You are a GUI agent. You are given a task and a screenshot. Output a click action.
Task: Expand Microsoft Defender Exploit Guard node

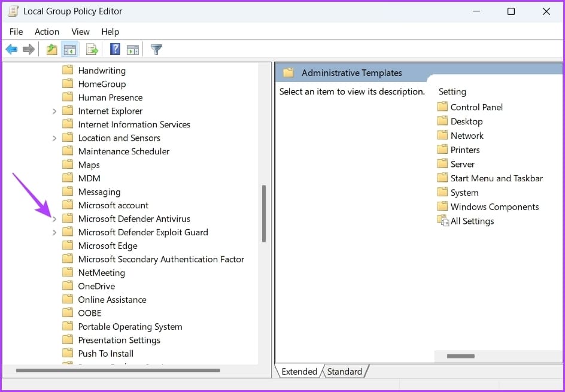(54, 233)
